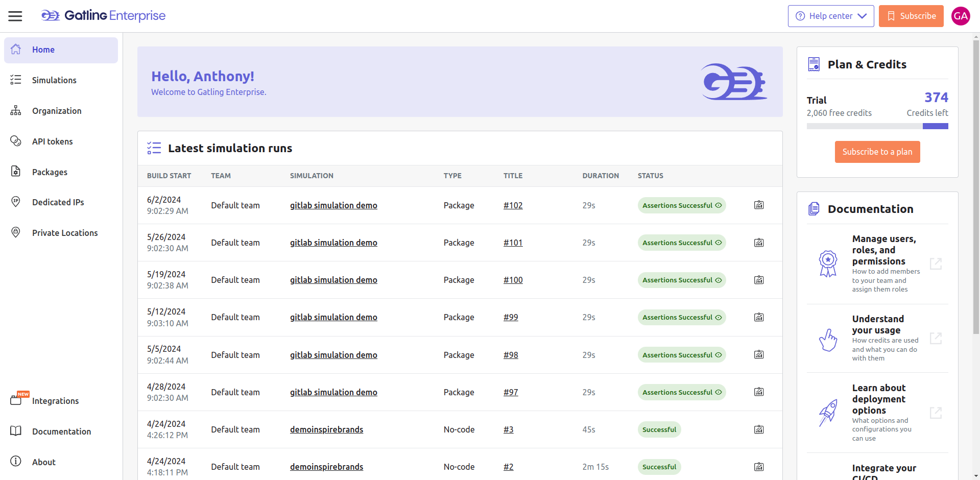Open report icon for run #102
980x480 pixels.
pos(759,205)
